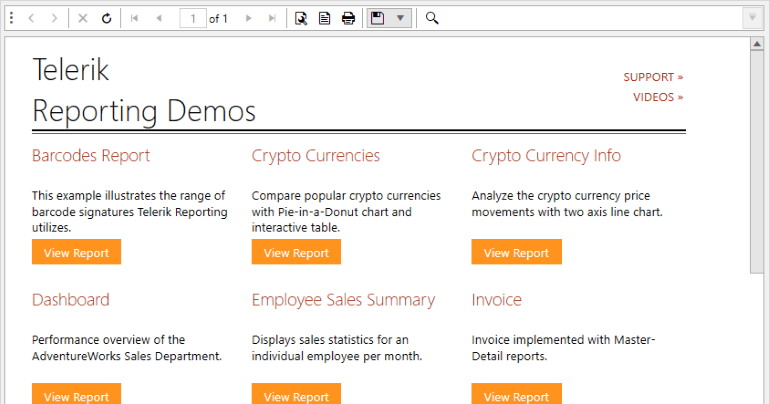Expand the export format dropdown arrow
Viewport: 770px width, 404px height.
[400, 18]
